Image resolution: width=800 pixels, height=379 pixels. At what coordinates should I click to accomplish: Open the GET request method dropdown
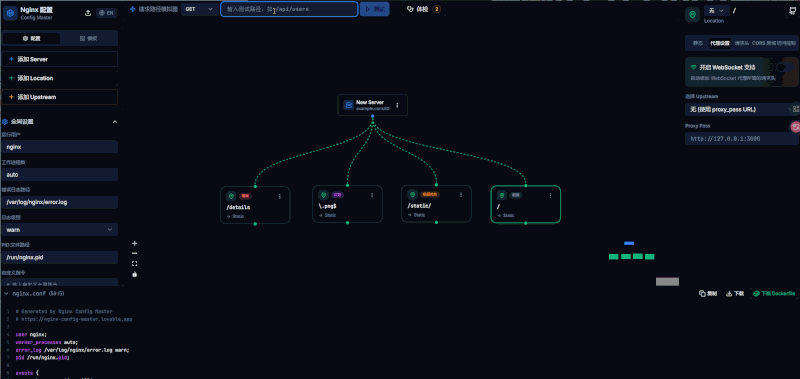199,9
